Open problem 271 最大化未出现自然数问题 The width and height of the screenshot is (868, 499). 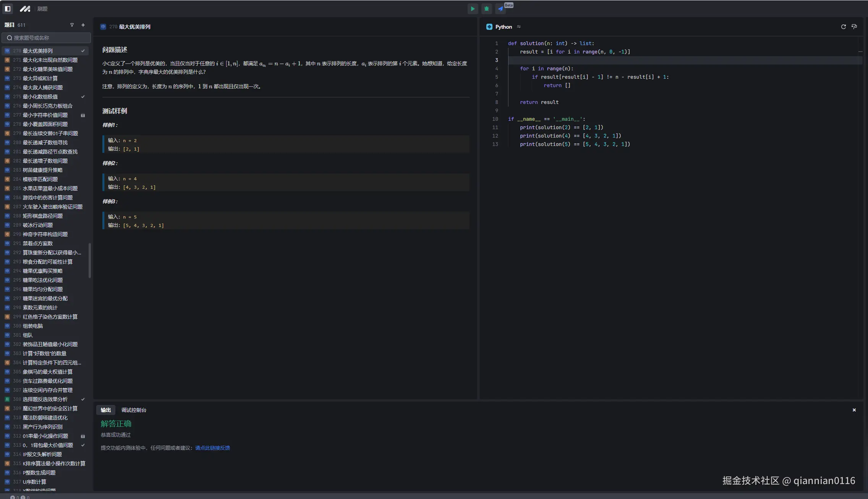[50, 60]
